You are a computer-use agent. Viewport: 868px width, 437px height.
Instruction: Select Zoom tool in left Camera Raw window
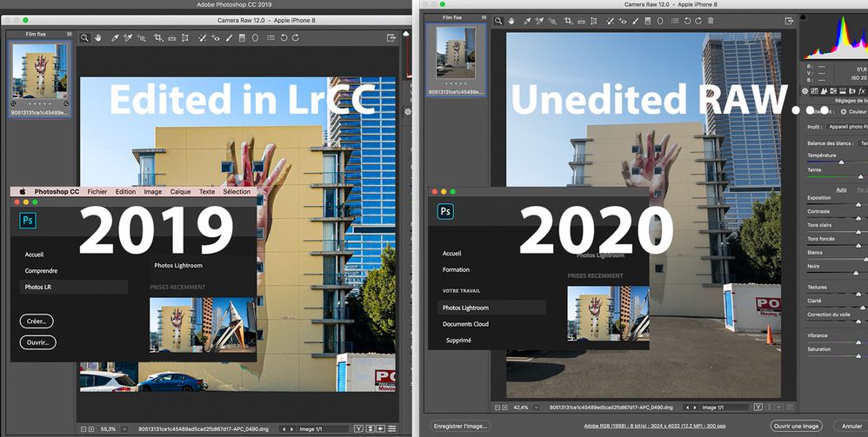click(84, 38)
